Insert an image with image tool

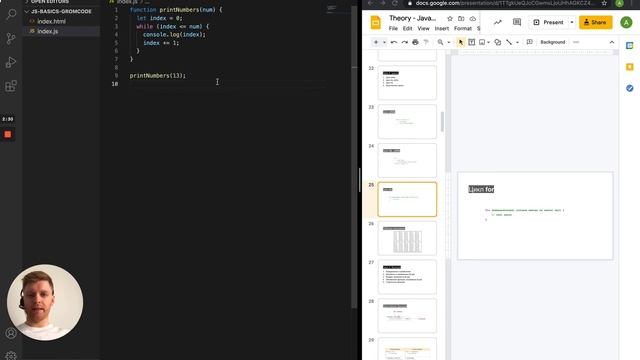482,42
